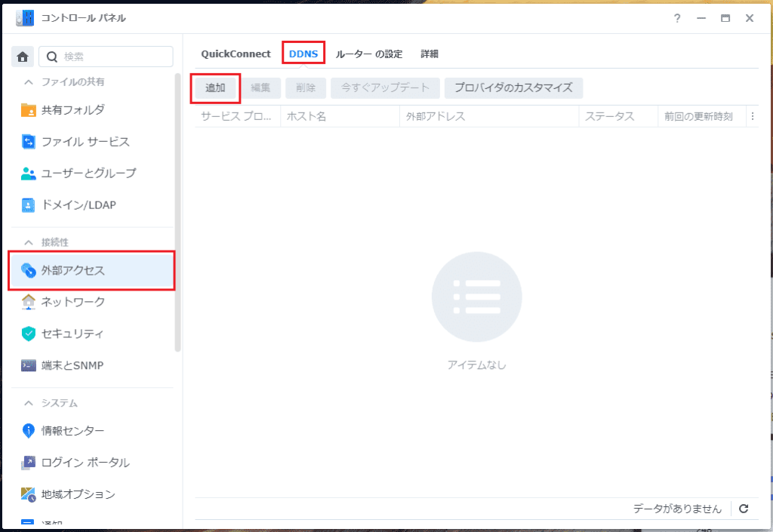Click the sidebar vertical scrollbar
The height and width of the screenshot is (532, 773).
(177, 213)
